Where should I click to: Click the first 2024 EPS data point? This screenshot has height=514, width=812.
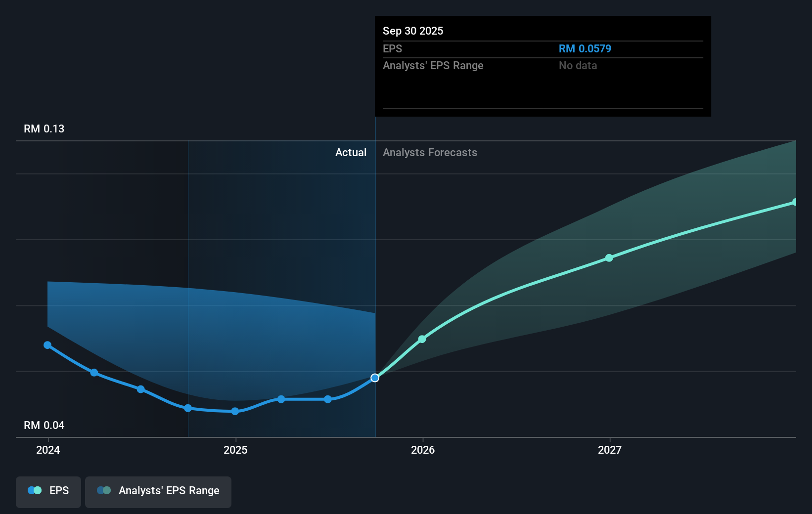tap(47, 345)
